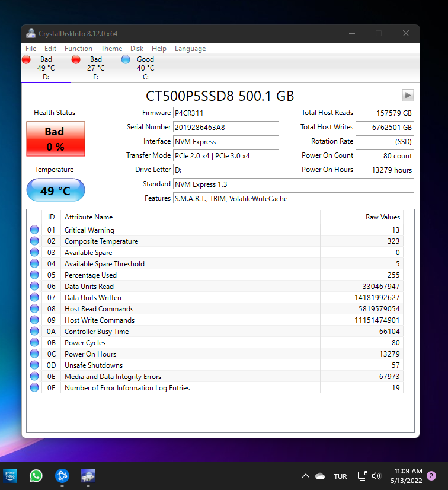Click the ID column header
Image resolution: width=448 pixels, height=490 pixels.
tap(51, 217)
